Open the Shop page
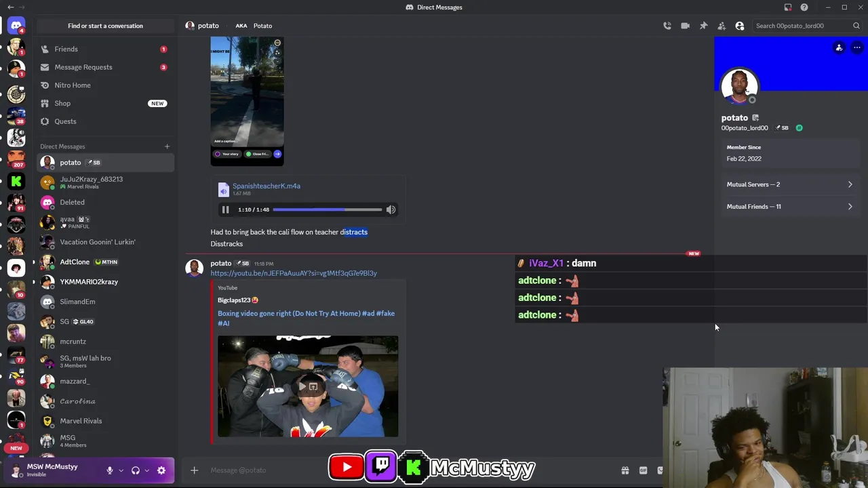 pyautogui.click(x=105, y=103)
